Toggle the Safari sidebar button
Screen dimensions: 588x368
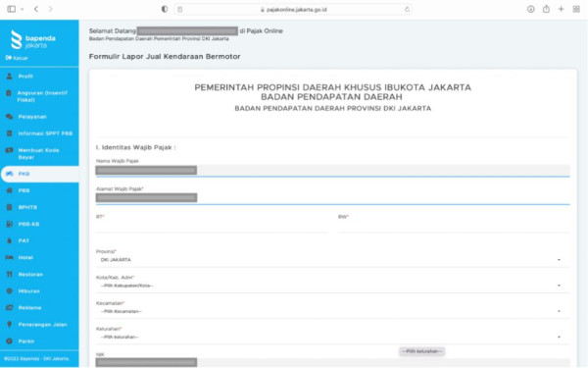coord(11,9)
